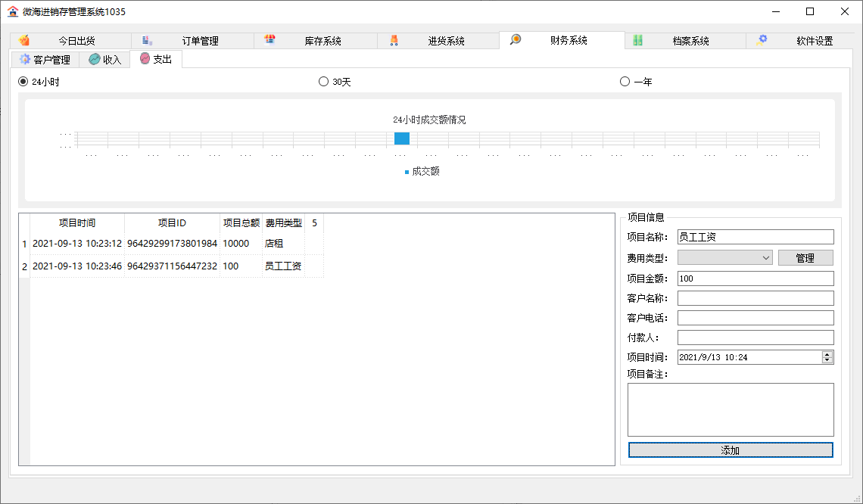Click the 今日出货 tab icon
863x504 pixels.
pos(24,41)
